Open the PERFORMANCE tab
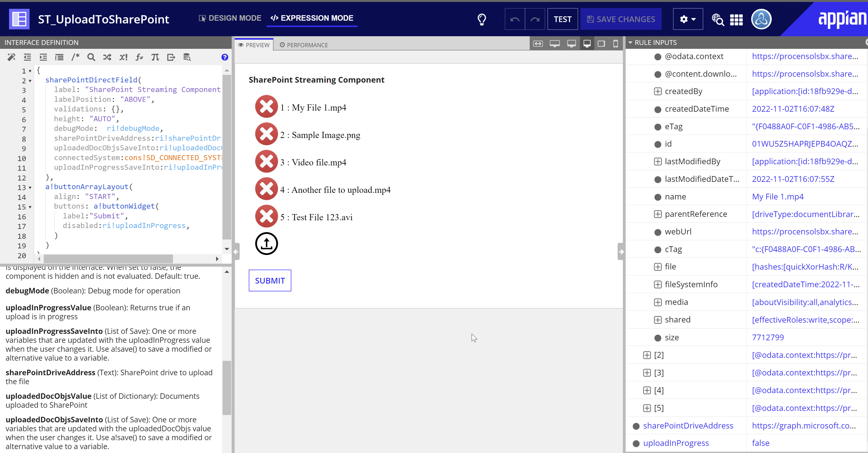This screenshot has height=453, width=868. point(304,45)
